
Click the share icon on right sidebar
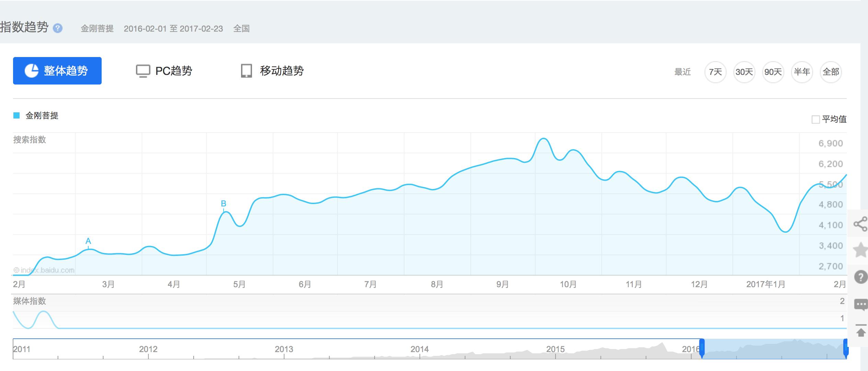coord(860,224)
